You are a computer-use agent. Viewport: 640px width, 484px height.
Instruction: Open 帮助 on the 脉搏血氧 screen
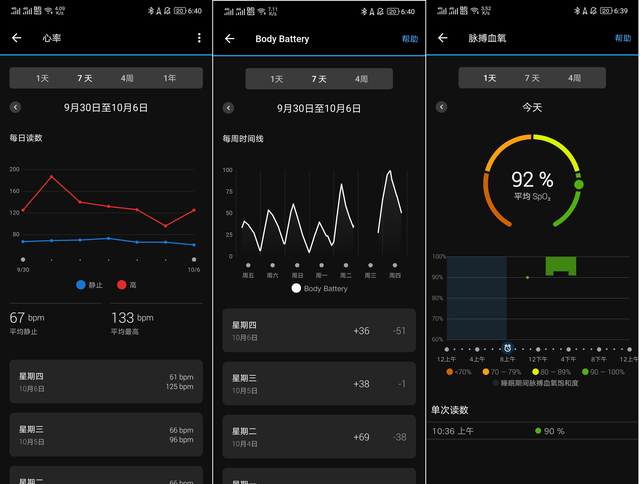623,38
